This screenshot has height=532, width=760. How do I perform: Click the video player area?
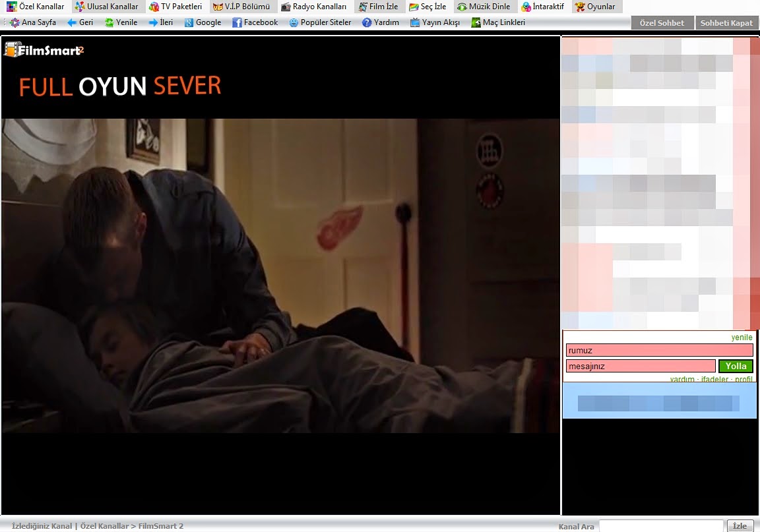coord(280,276)
